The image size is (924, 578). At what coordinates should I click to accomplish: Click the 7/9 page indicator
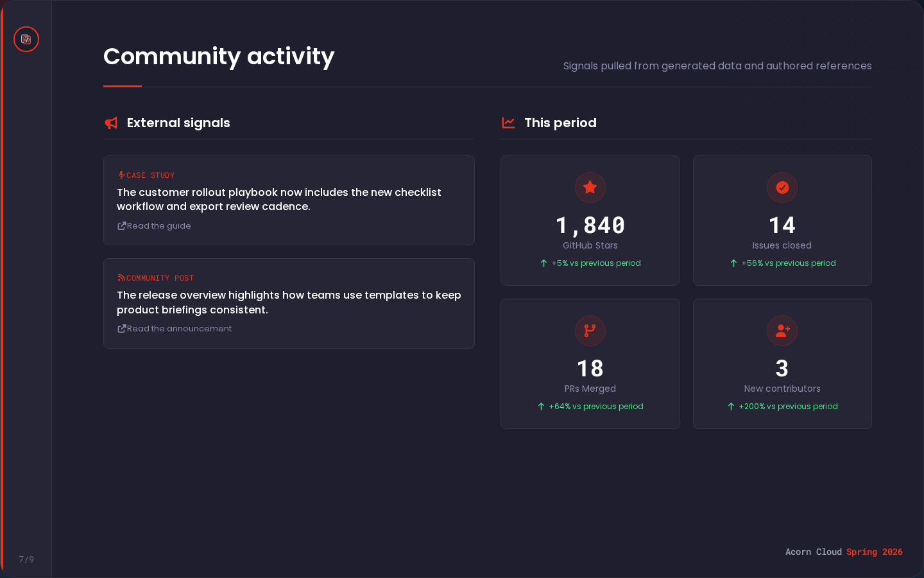26,559
